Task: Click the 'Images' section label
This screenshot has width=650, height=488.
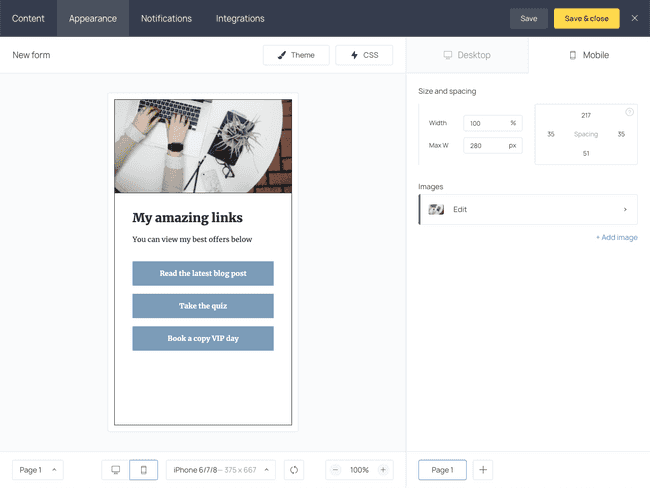Action: tap(431, 187)
